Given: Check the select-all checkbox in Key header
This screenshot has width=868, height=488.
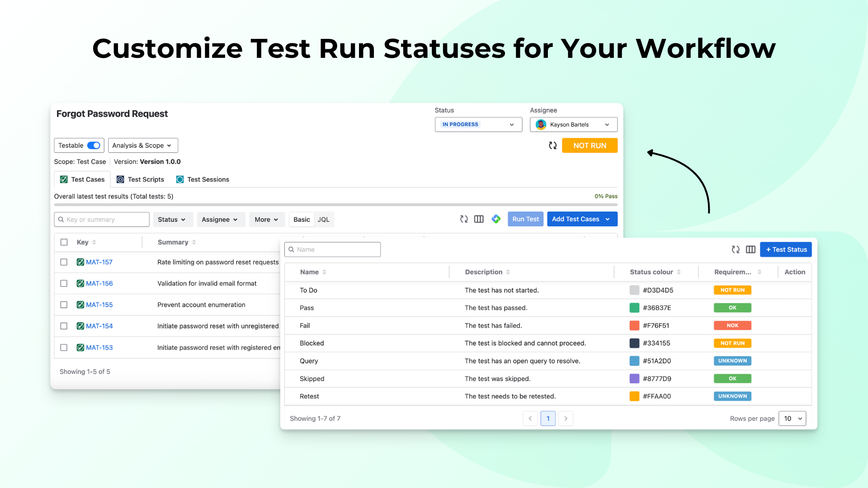Looking at the screenshot, I should (64, 242).
